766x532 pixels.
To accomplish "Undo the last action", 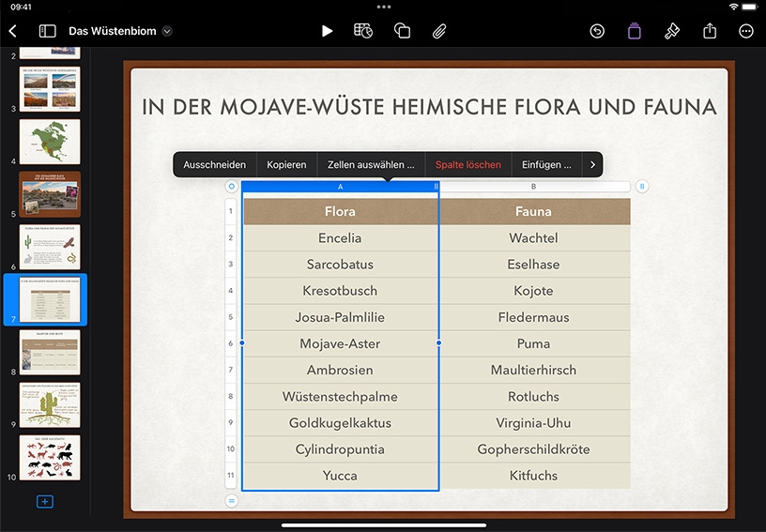I will pyautogui.click(x=597, y=31).
